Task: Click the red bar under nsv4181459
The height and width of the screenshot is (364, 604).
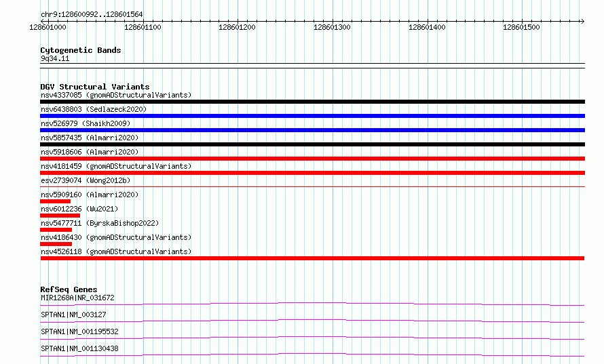Action: 312,173
